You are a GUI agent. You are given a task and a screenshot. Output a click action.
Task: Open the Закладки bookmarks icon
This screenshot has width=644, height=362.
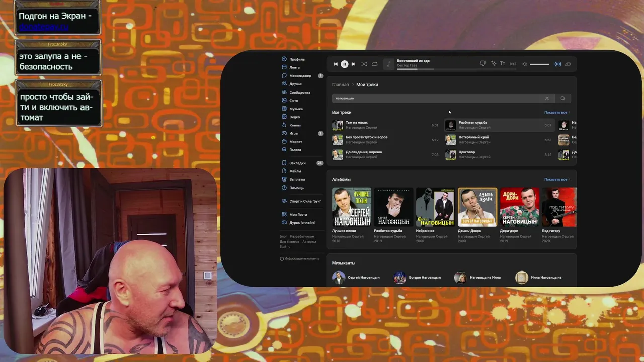(284, 163)
